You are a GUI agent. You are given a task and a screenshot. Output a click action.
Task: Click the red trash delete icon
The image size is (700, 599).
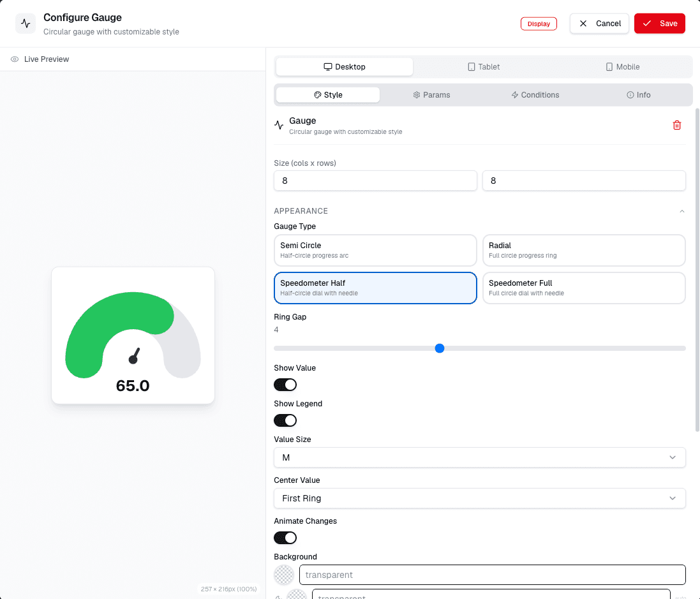[677, 125]
